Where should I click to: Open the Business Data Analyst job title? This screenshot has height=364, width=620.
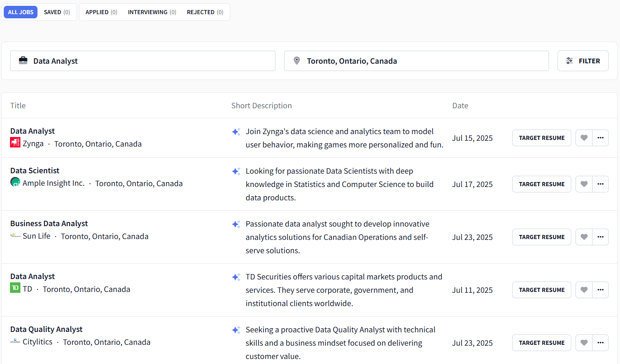click(x=49, y=224)
